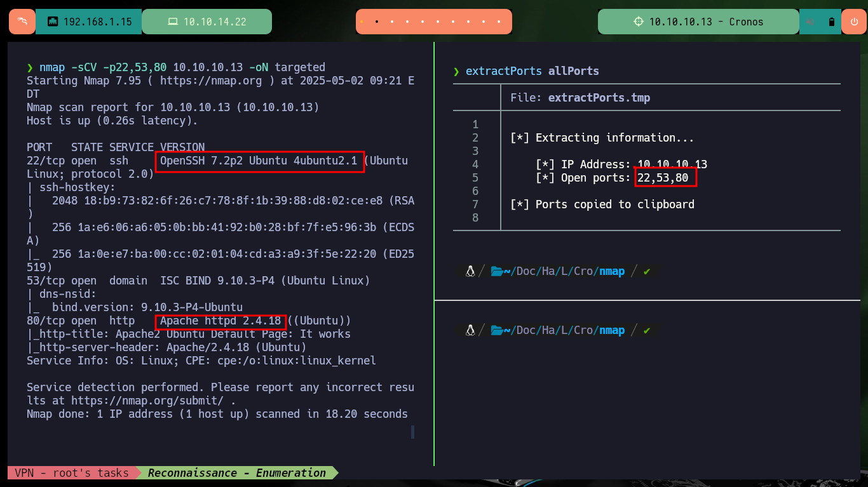This screenshot has height=487, width=868.
Task: Click the dns-nsid: line
Action: (62, 294)
